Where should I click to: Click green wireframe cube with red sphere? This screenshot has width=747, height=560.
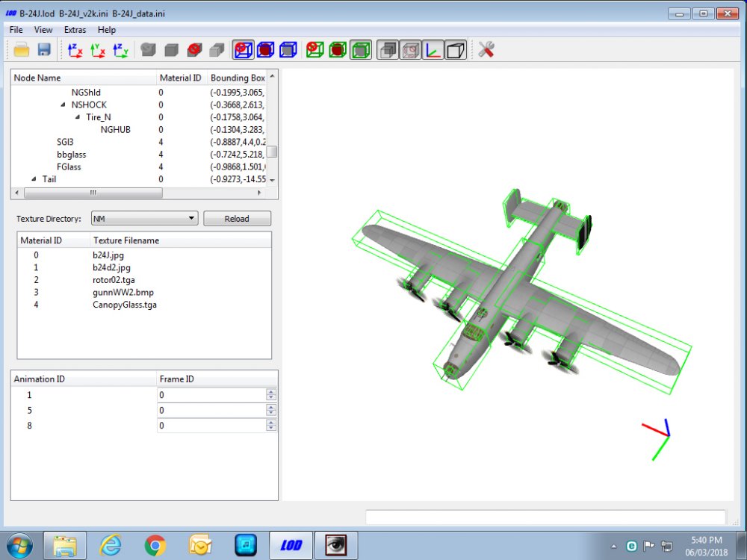click(x=338, y=49)
